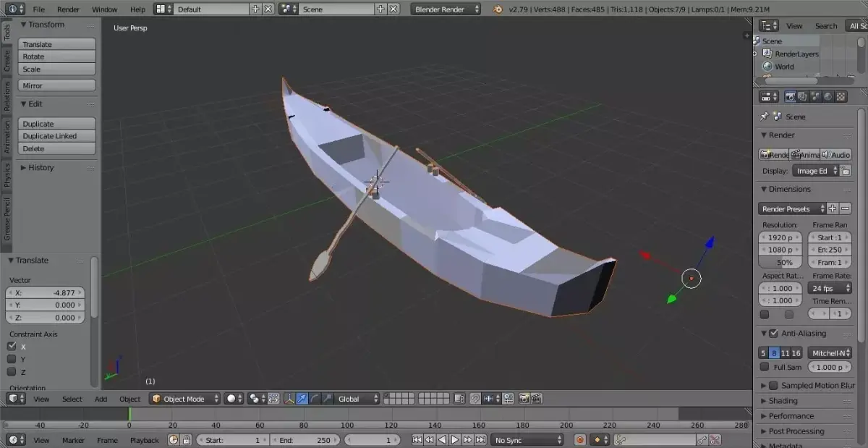Screen dimensions: 868x448
Task: Open the Physics tool shelf tab
Action: click(7, 174)
